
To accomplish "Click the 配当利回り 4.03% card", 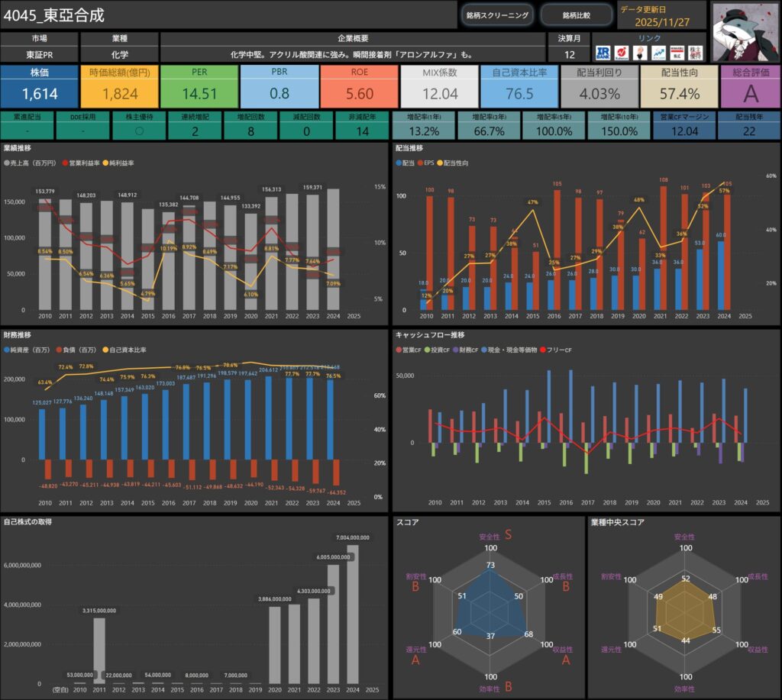I will point(599,86).
